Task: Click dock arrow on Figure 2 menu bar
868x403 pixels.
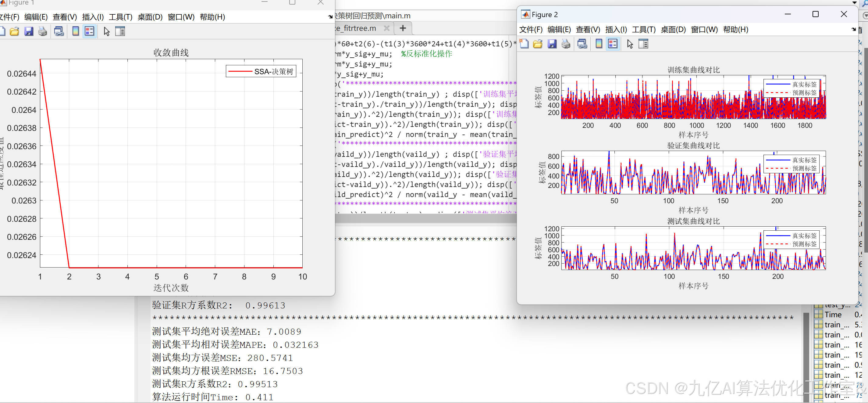Action: 853,29
